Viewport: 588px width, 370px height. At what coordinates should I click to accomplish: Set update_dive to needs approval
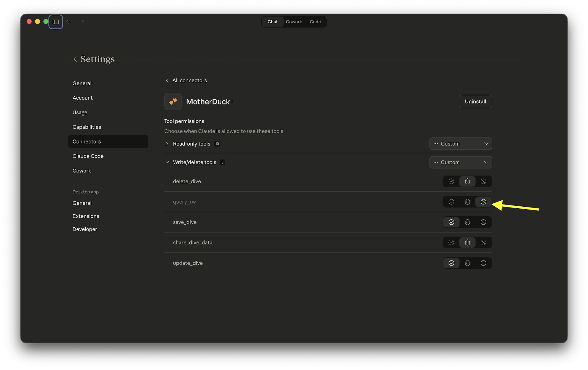[x=467, y=263]
